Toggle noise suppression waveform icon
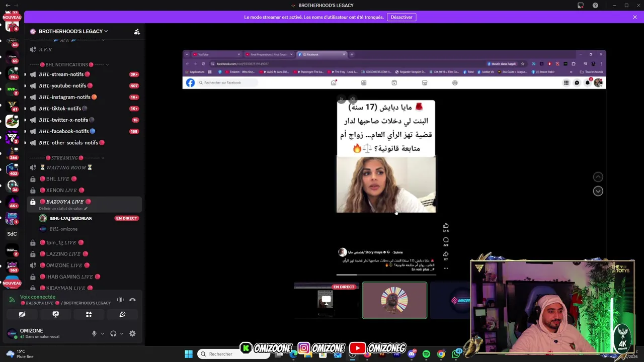This screenshot has width=644, height=362. coord(120,300)
